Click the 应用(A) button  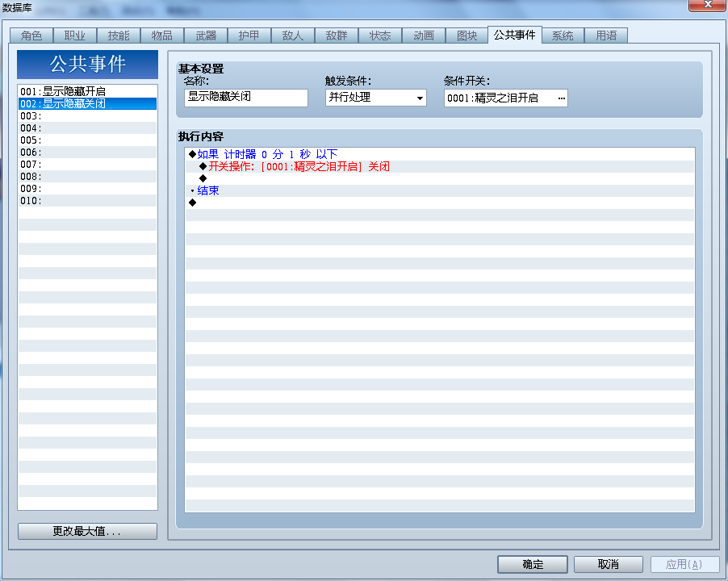(685, 564)
